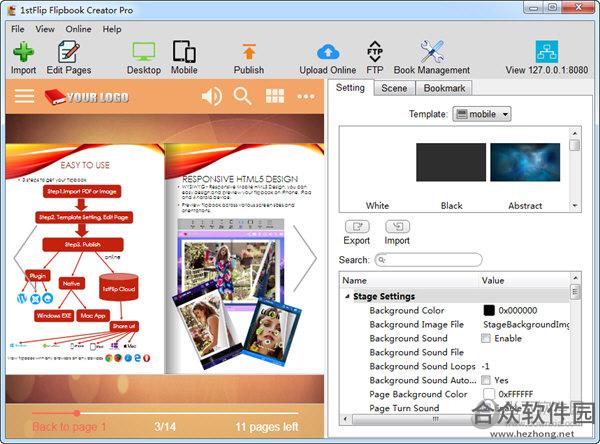Click the 0x000000 color value
Viewport: 600px width, 444px height.
[x=518, y=310]
